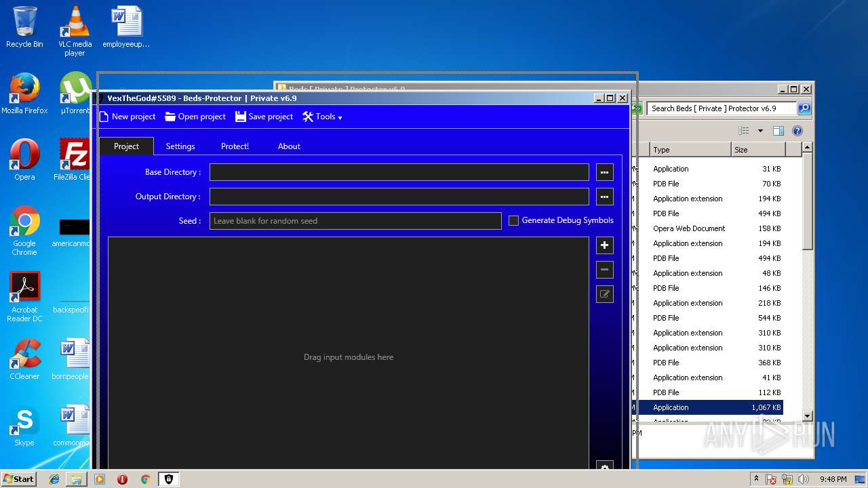The width and height of the screenshot is (868, 488).
Task: Add a module with plus button
Action: [604, 245]
